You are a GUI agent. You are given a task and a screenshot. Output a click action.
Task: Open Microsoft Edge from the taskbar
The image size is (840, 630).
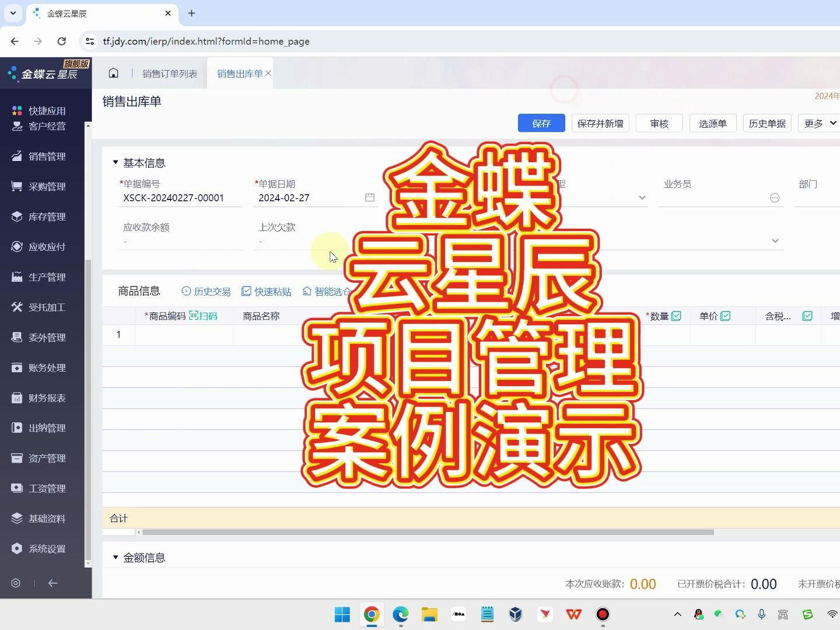coord(400,614)
